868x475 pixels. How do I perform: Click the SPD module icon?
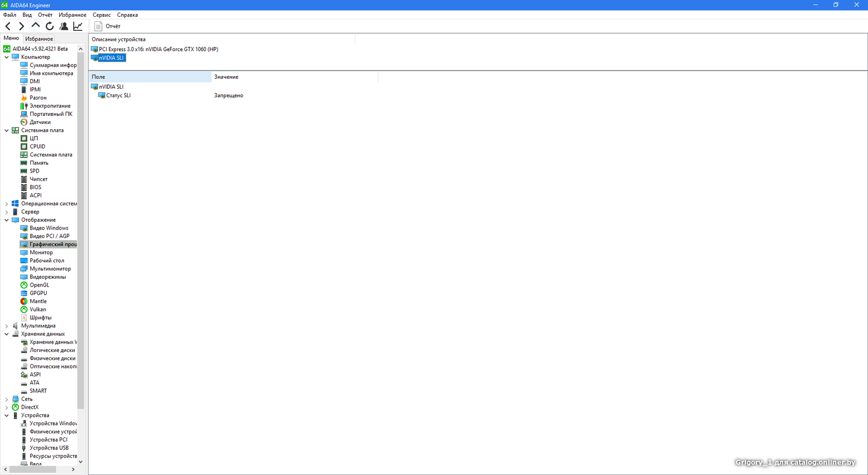point(24,171)
